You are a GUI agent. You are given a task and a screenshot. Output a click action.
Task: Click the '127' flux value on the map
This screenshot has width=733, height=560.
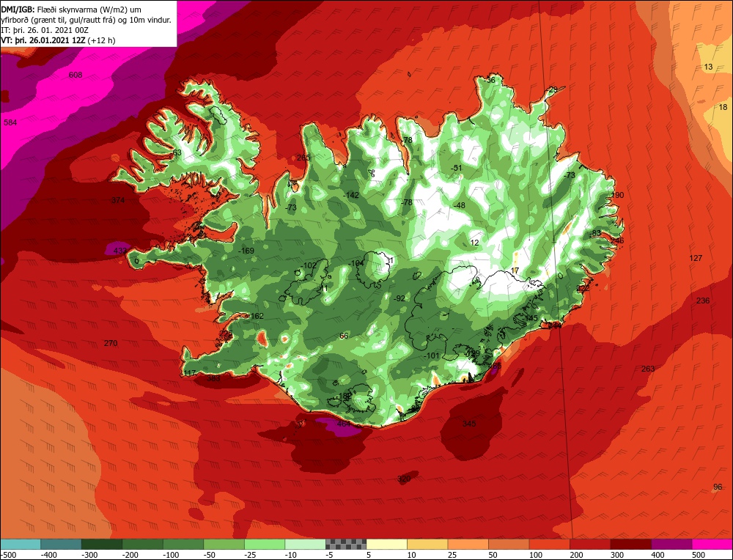click(696, 258)
